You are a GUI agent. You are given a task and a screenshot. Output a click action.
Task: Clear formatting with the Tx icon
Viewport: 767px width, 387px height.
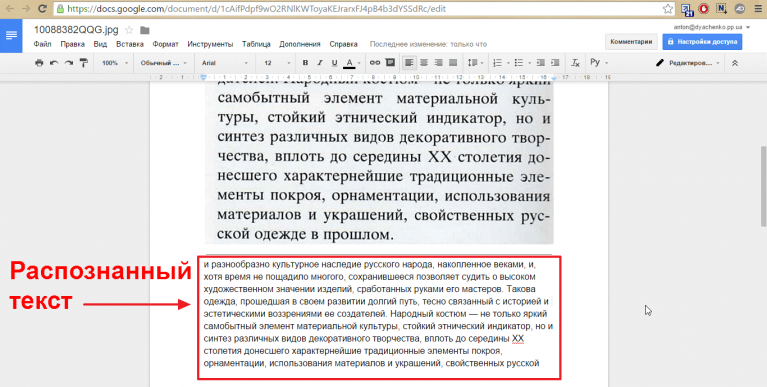(575, 63)
